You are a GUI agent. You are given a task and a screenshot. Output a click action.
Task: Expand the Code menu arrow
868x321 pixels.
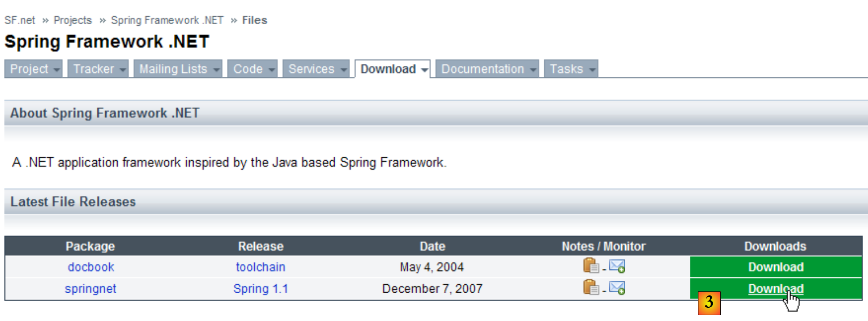click(x=271, y=70)
